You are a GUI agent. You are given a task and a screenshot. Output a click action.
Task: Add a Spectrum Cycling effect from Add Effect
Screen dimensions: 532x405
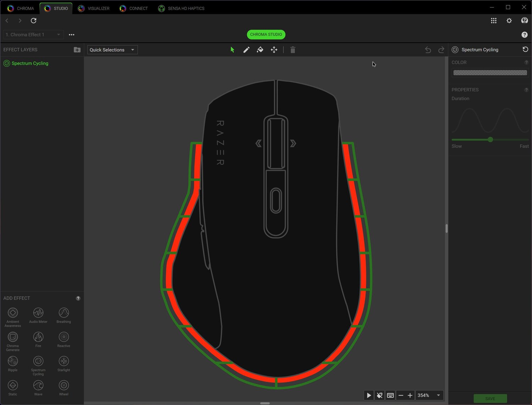click(x=38, y=365)
